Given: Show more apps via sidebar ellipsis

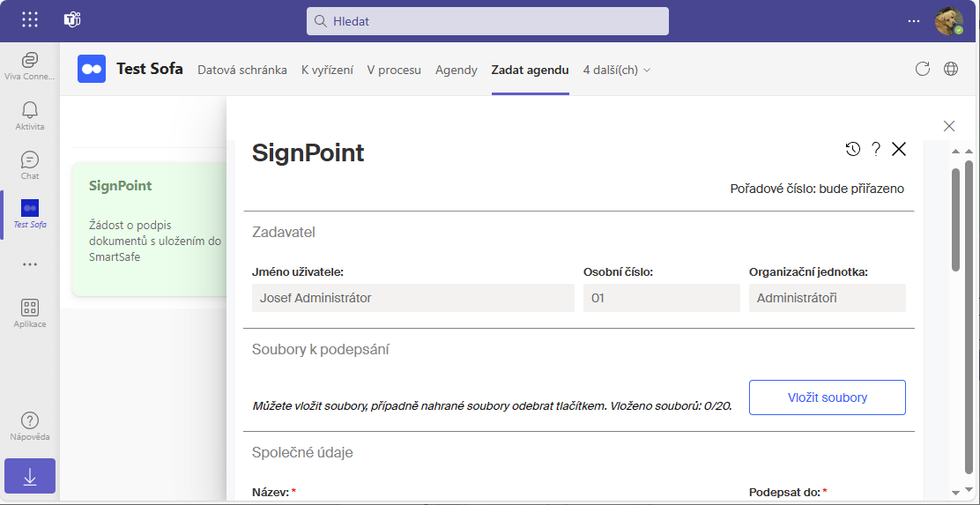Looking at the screenshot, I should tap(29, 264).
